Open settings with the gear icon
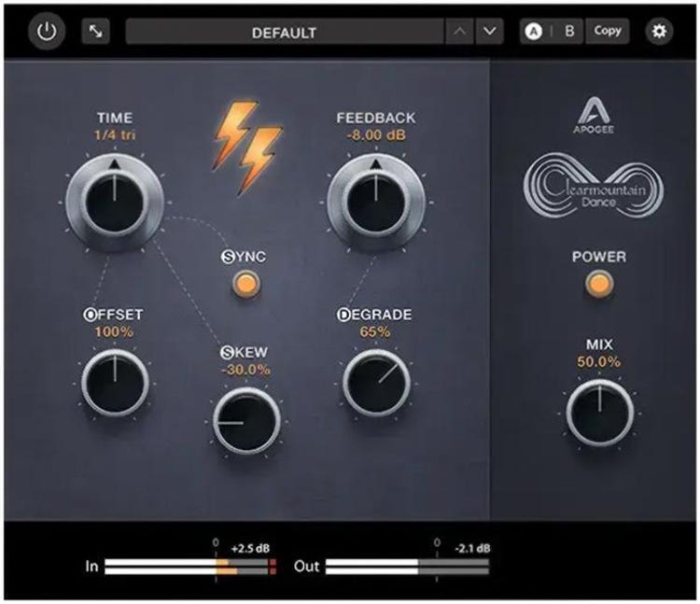Viewport: 700px width, 604px height. [x=660, y=32]
